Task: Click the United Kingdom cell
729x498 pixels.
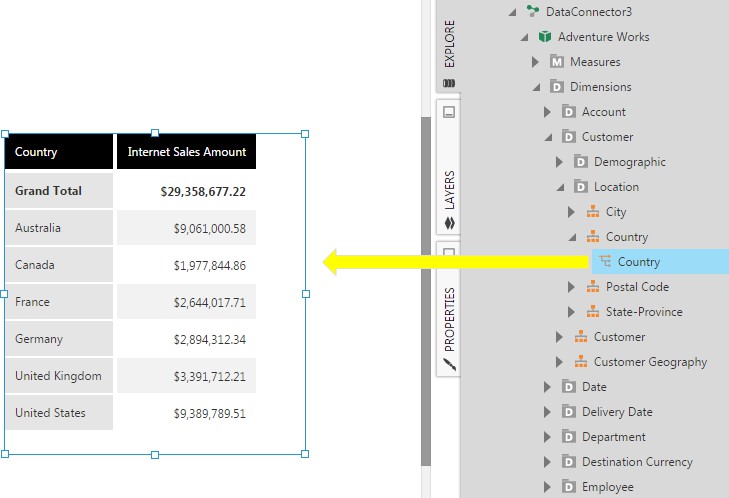Action: tap(59, 376)
